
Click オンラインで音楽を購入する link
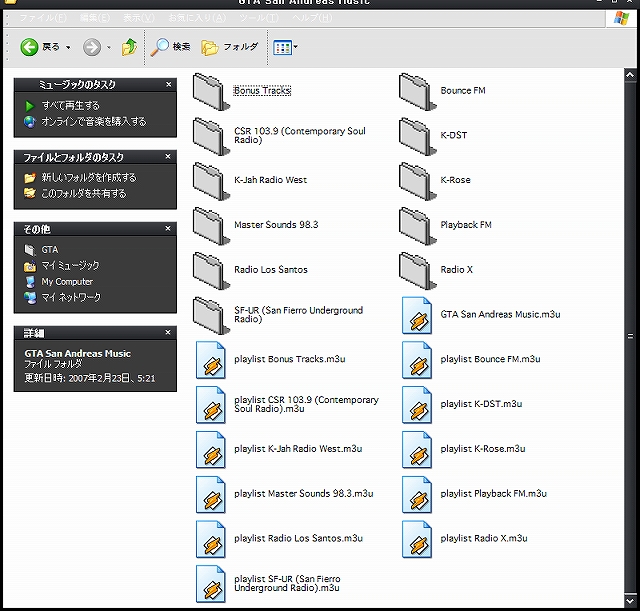click(x=93, y=122)
